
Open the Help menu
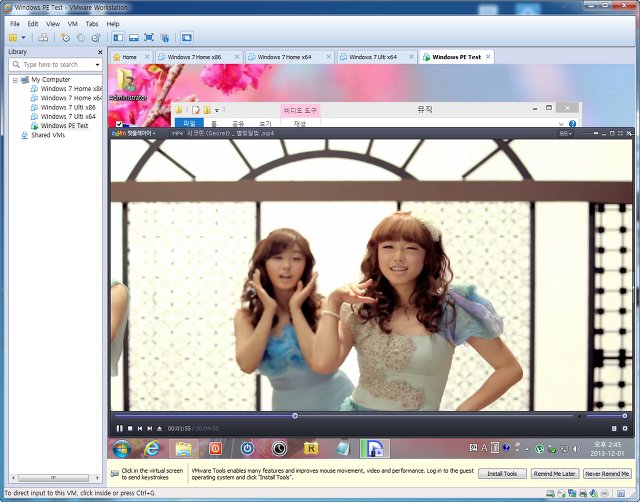pyautogui.click(x=113, y=24)
